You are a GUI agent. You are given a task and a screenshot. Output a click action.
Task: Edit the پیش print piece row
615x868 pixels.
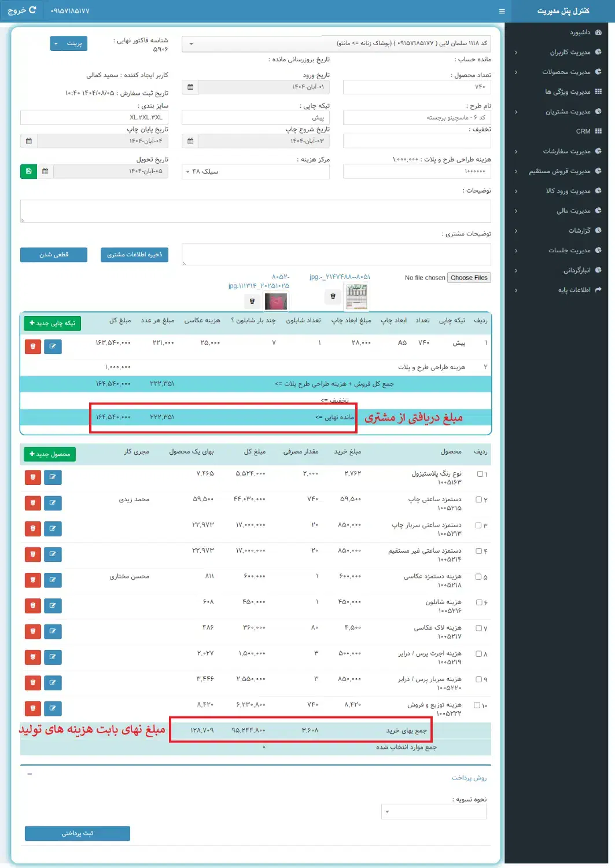click(x=53, y=347)
